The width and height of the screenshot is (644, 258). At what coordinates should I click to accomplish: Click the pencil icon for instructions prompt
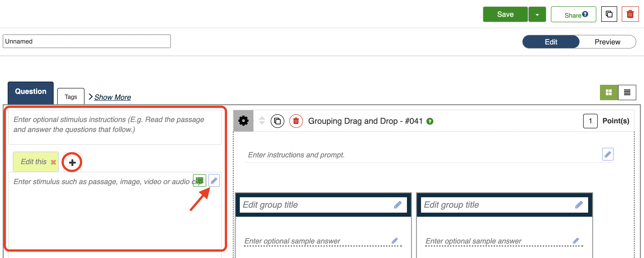(607, 154)
